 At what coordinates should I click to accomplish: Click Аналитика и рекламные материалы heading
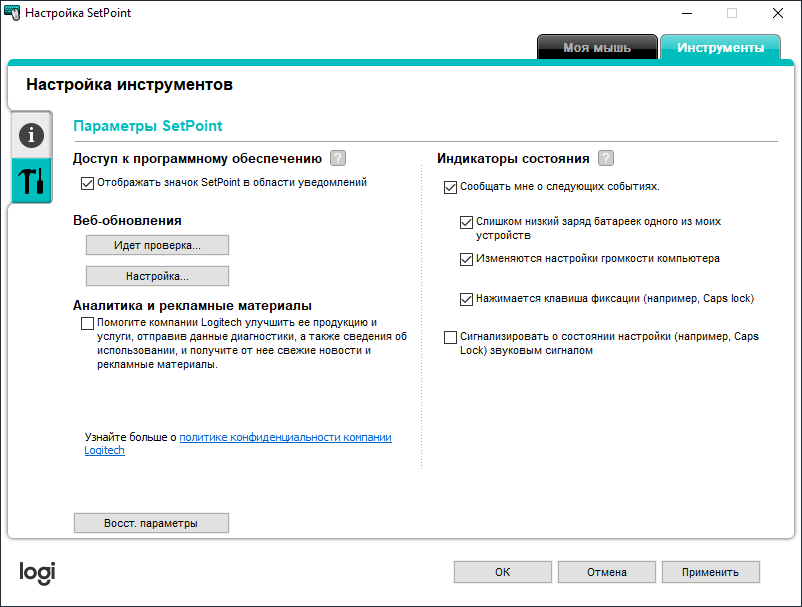pos(192,305)
